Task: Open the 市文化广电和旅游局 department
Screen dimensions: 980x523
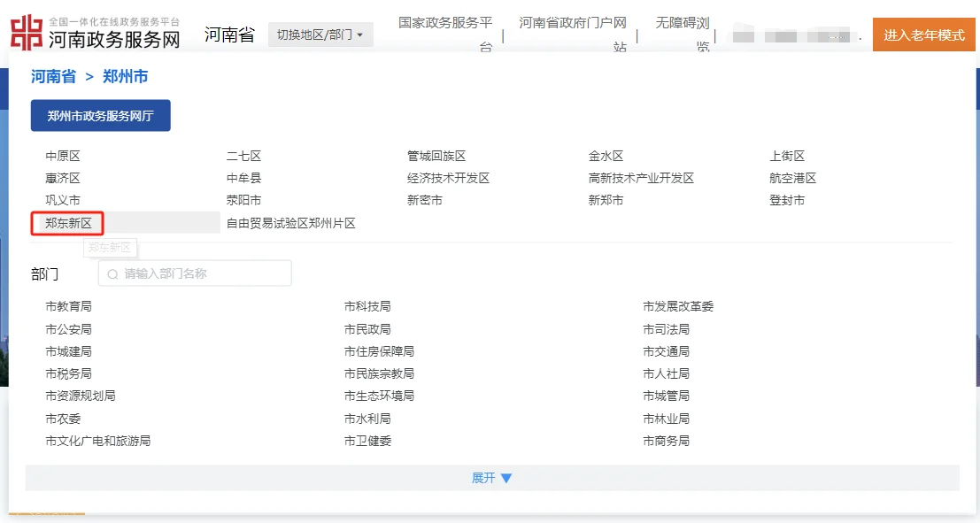Action: click(x=98, y=442)
